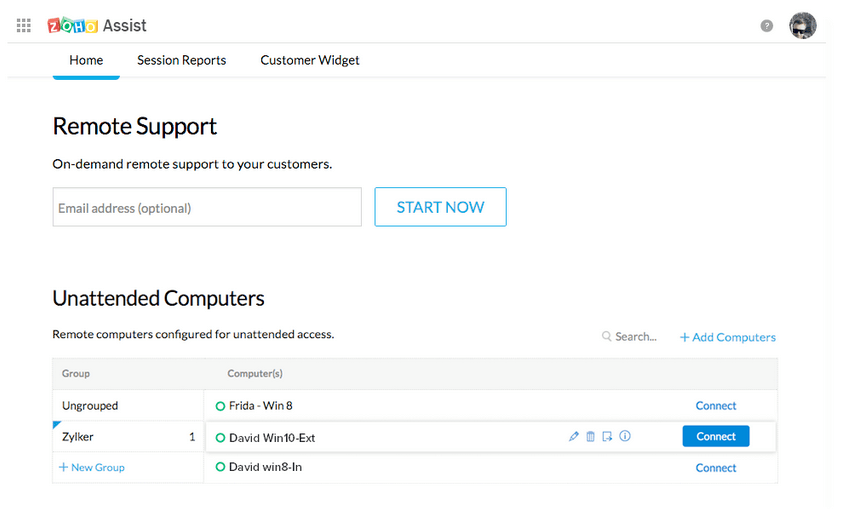Click the Zoho Assist logo
The width and height of the screenshot is (848, 509).
click(x=97, y=25)
